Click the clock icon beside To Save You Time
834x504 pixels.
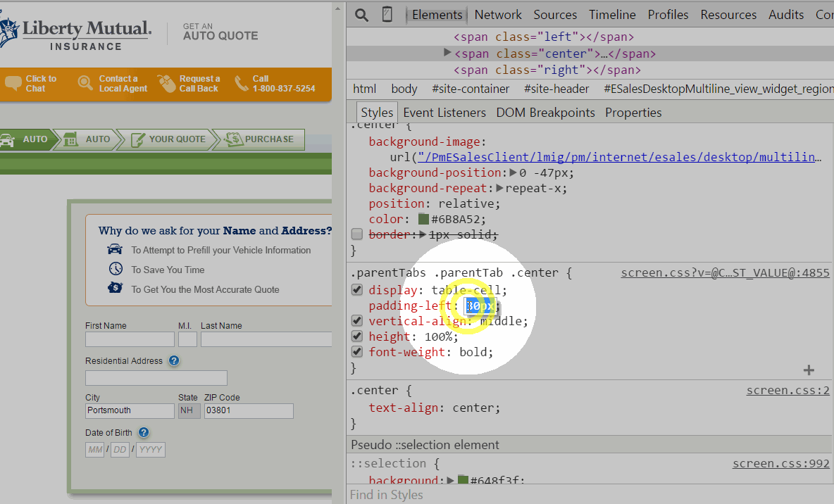[116, 269]
